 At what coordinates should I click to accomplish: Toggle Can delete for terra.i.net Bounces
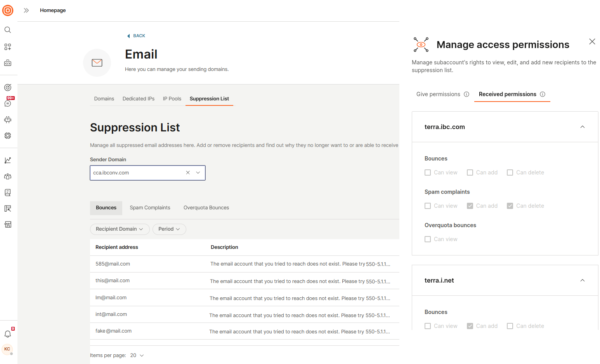[510, 326]
